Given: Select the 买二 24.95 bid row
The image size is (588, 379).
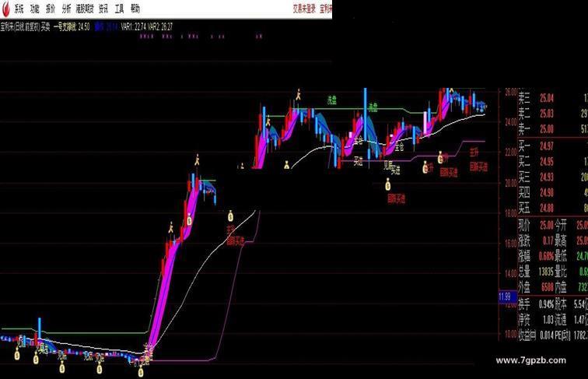Looking at the screenshot, I should point(553,161).
